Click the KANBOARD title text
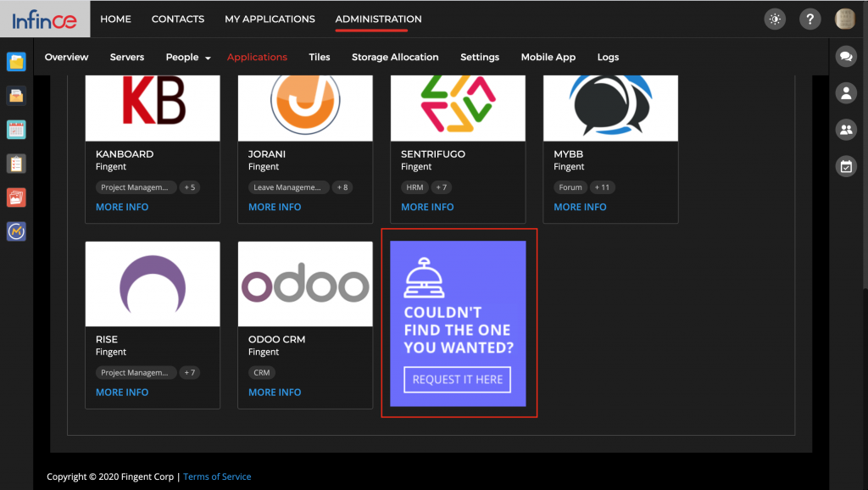Viewport: 868px width, 490px height. point(125,154)
